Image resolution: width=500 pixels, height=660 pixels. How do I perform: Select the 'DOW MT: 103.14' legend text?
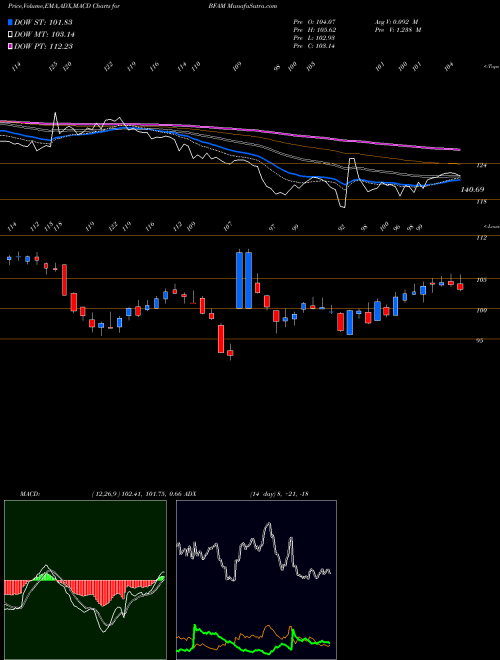44,34
